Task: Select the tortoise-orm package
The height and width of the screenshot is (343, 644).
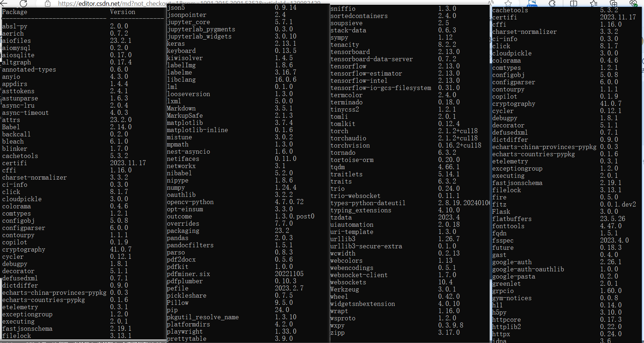Action: pyautogui.click(x=352, y=160)
